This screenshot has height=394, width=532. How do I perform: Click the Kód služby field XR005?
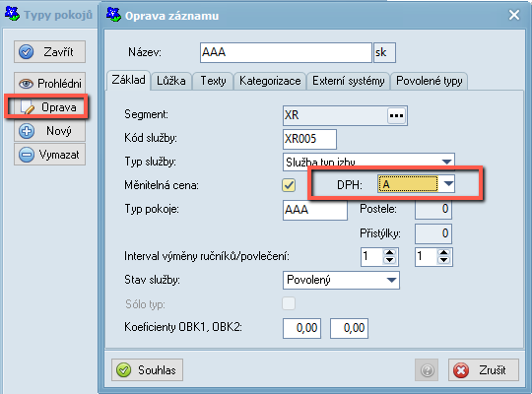pyautogui.click(x=309, y=139)
